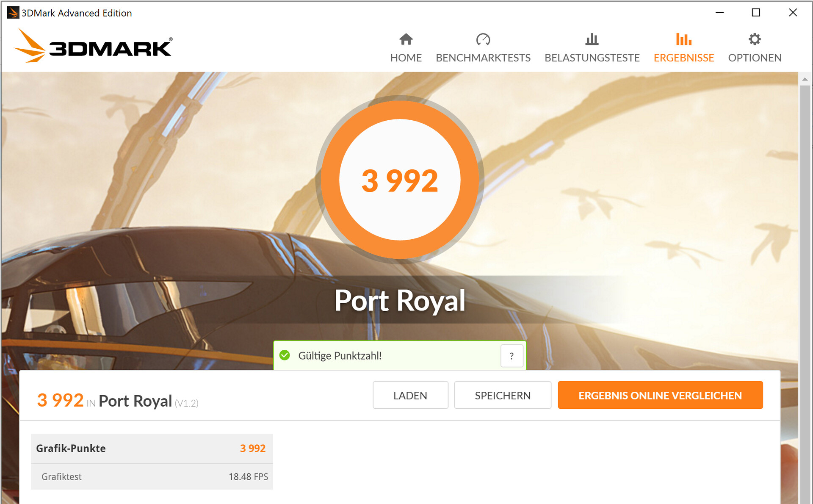Open the question mark help button
This screenshot has height=504, width=813.
512,356
